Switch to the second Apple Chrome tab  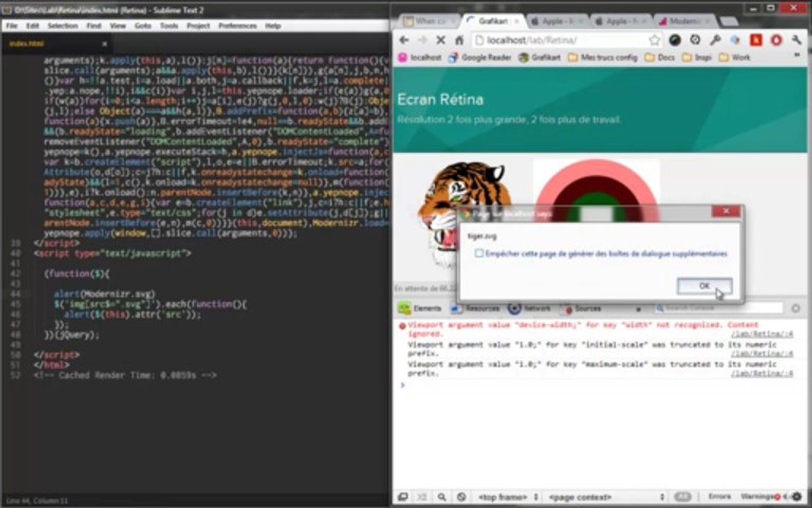621,21
